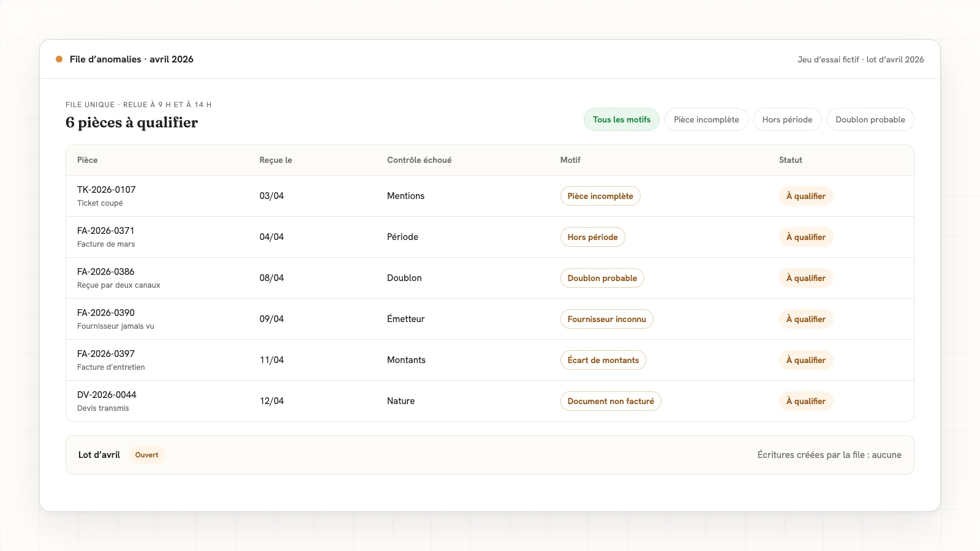Open piece DV-2026-0044
The height and width of the screenshot is (551, 980).
(107, 395)
